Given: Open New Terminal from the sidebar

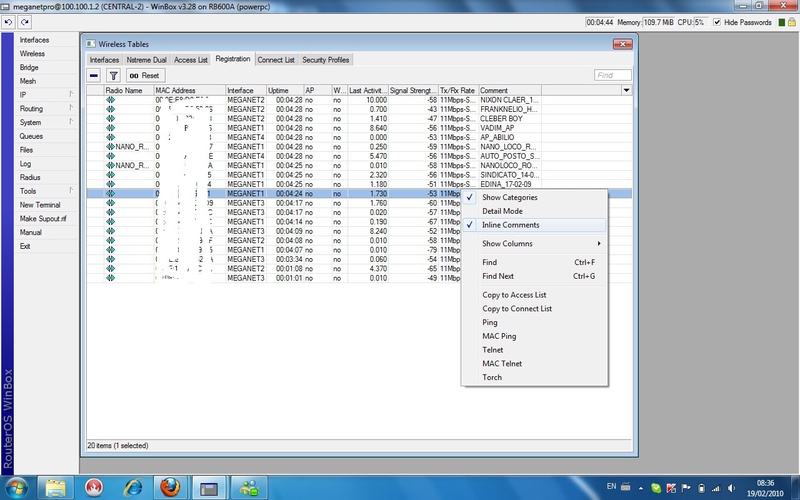Looking at the screenshot, I should pyautogui.click(x=40, y=204).
